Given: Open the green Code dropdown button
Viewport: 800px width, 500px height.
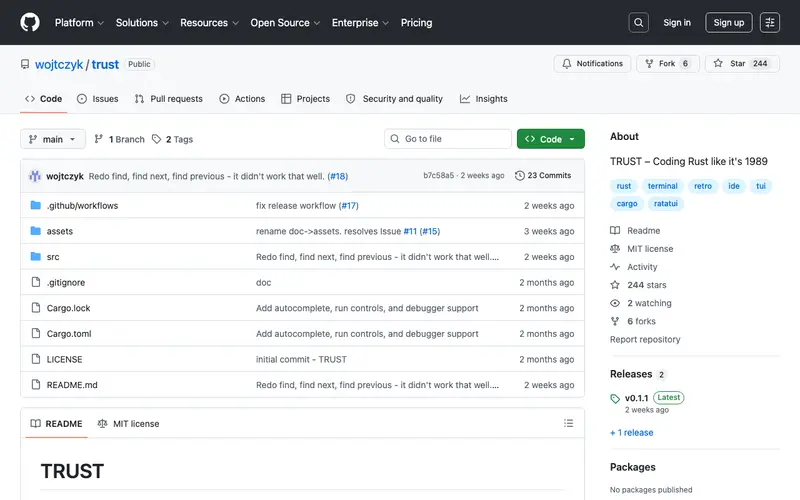Looking at the screenshot, I should pyautogui.click(x=551, y=139).
